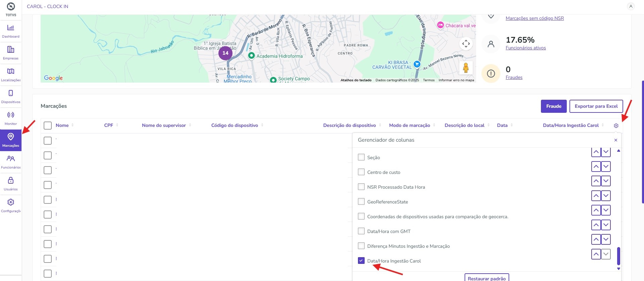Sort by Modo de marcação column header

pyautogui.click(x=409, y=125)
